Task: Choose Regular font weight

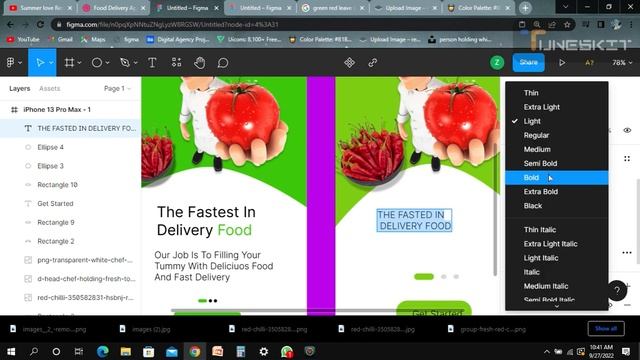Action: 557,135
